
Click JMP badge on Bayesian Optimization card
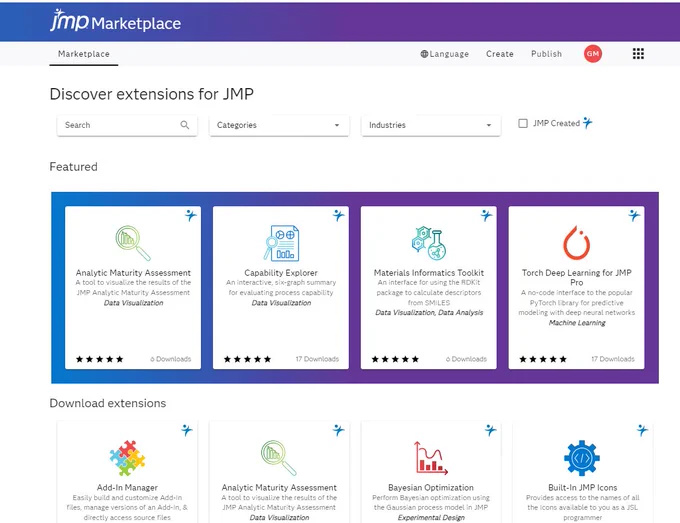pos(490,430)
